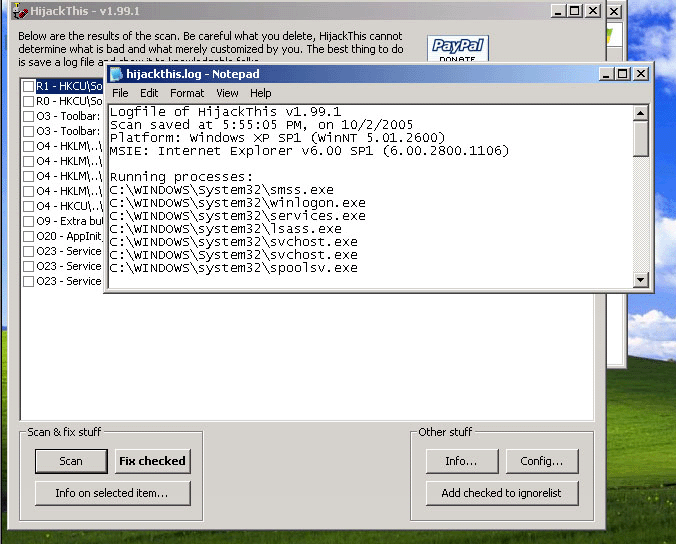The image size is (676, 544).
Task: Click the PayPal Donate image
Action: point(457,48)
